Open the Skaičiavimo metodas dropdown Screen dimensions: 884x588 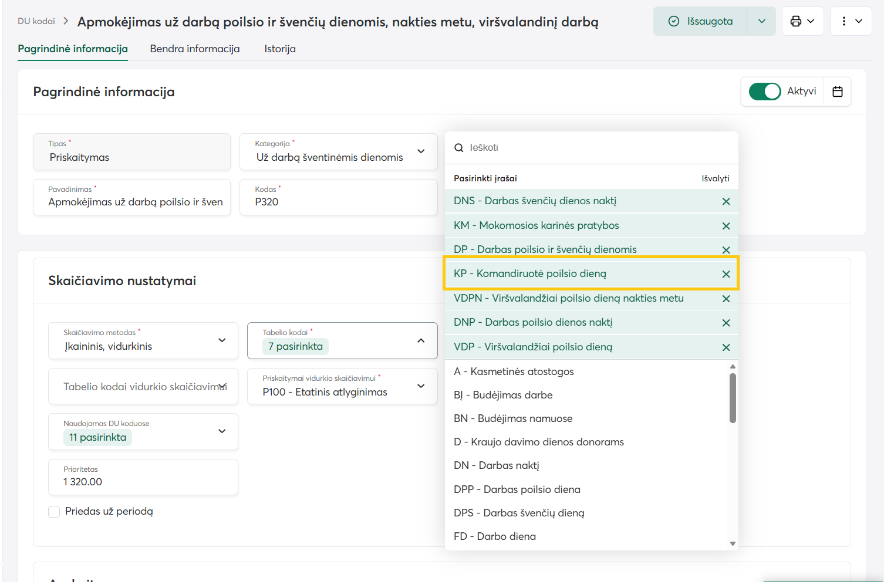point(143,341)
